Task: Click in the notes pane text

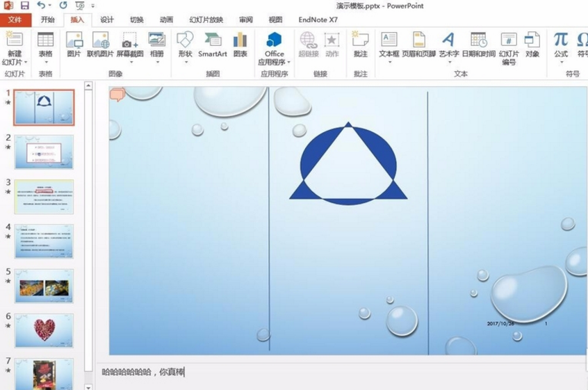Action: coord(143,372)
